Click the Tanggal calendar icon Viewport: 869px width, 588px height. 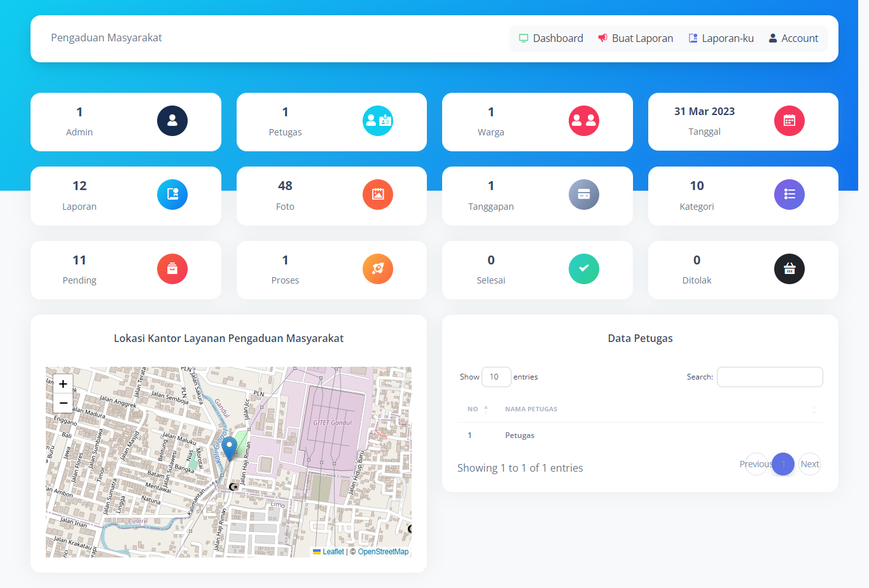(789, 121)
